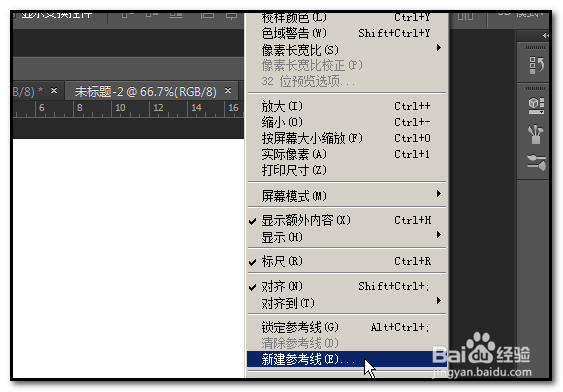Choose 锁定参考线(G) menu item

point(347,327)
